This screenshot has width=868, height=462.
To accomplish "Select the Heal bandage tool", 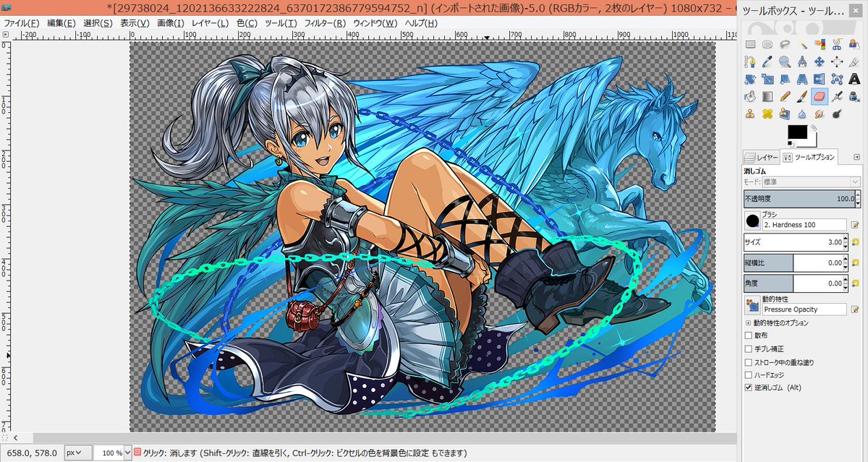I will (x=767, y=114).
